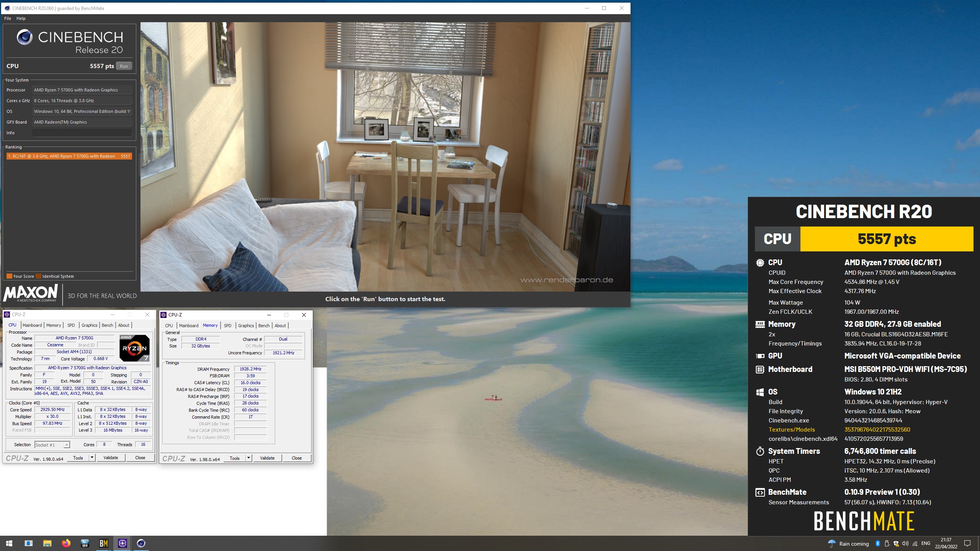Click the System Timers clock icon in BenchMate
980x551 pixels.
pyautogui.click(x=760, y=451)
